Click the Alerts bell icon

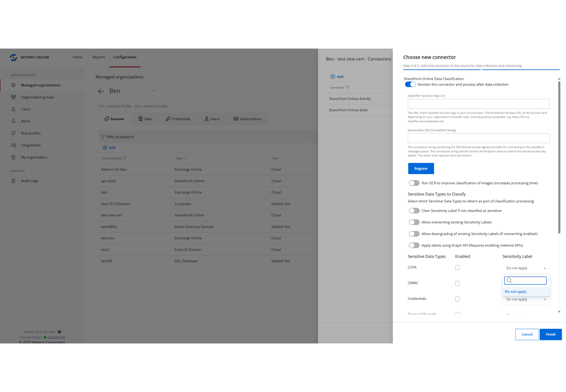(13, 121)
